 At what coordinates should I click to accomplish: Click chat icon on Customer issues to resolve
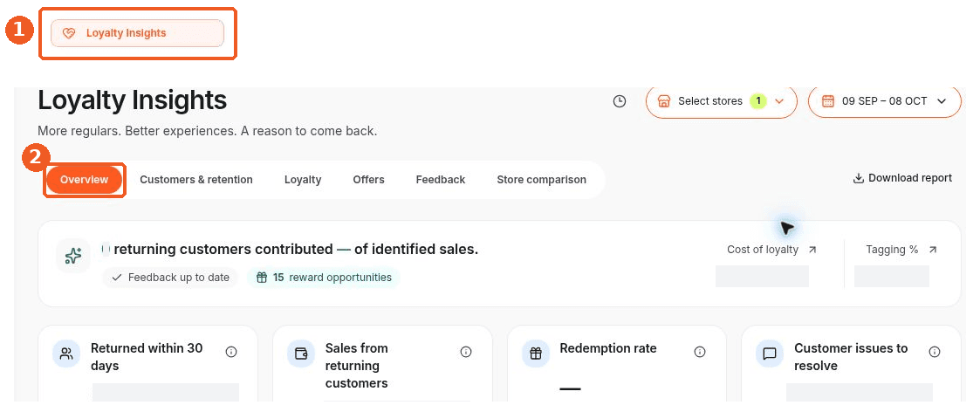coord(770,354)
